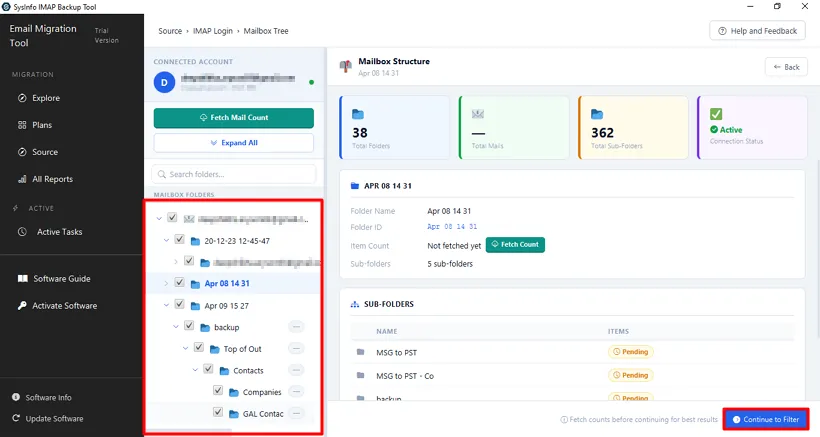Image resolution: width=820 pixels, height=437 pixels.
Task: Open the Software Guide
Action: pos(62,279)
